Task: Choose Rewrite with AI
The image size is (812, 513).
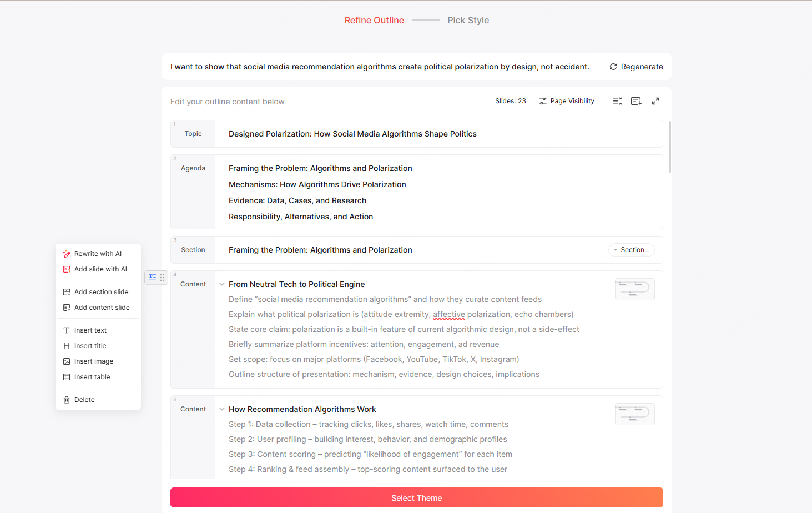Action: point(98,254)
